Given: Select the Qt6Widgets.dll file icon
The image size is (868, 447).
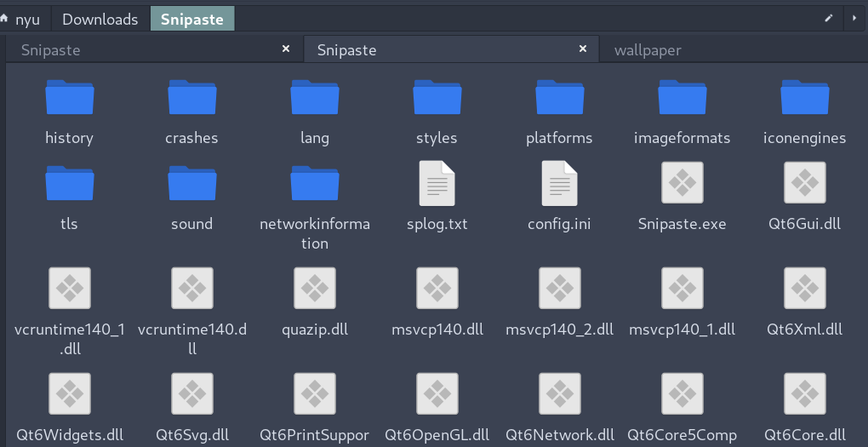Looking at the screenshot, I should coord(69,393).
